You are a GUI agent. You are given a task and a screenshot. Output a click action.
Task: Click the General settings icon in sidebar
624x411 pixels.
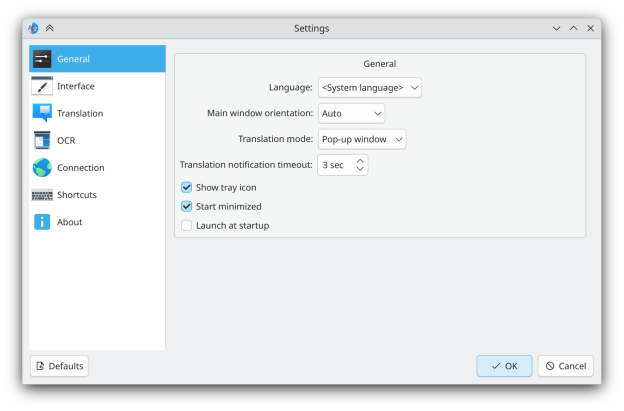[42, 59]
